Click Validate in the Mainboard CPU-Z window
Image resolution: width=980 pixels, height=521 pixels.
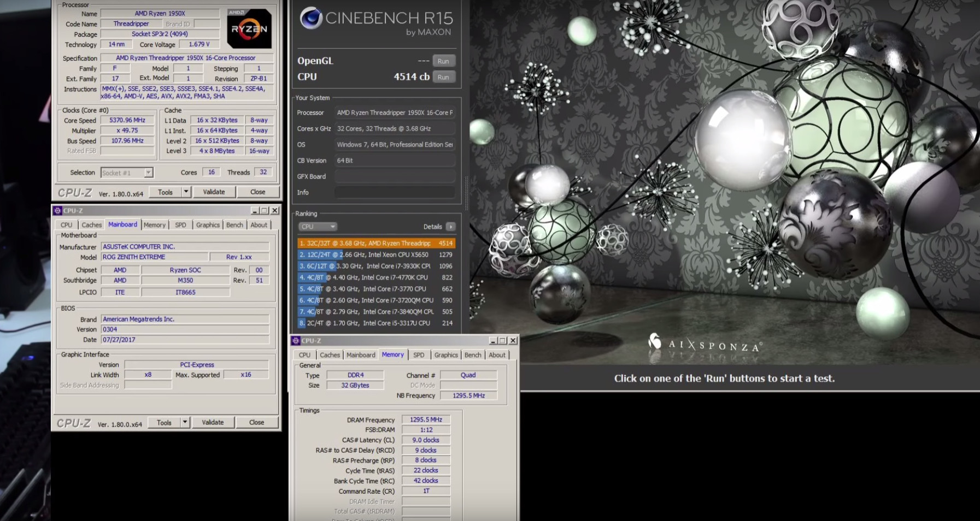pos(213,422)
